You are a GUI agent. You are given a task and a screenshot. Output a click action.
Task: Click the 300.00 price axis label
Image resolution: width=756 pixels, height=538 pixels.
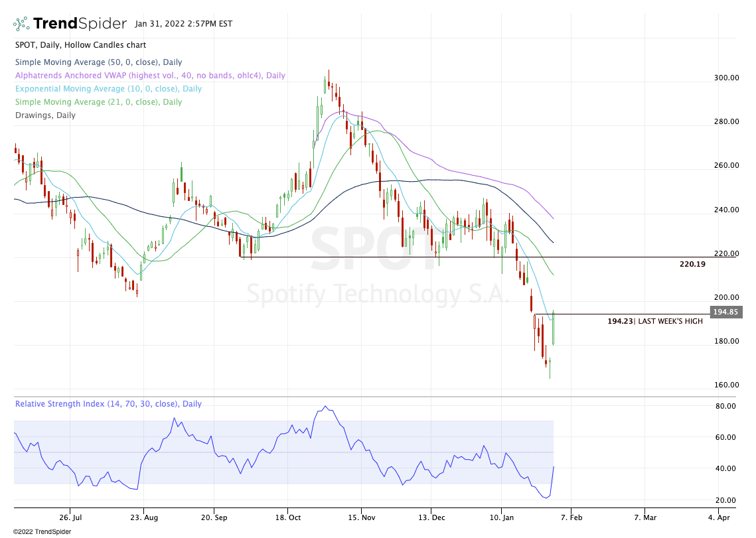pyautogui.click(x=725, y=78)
